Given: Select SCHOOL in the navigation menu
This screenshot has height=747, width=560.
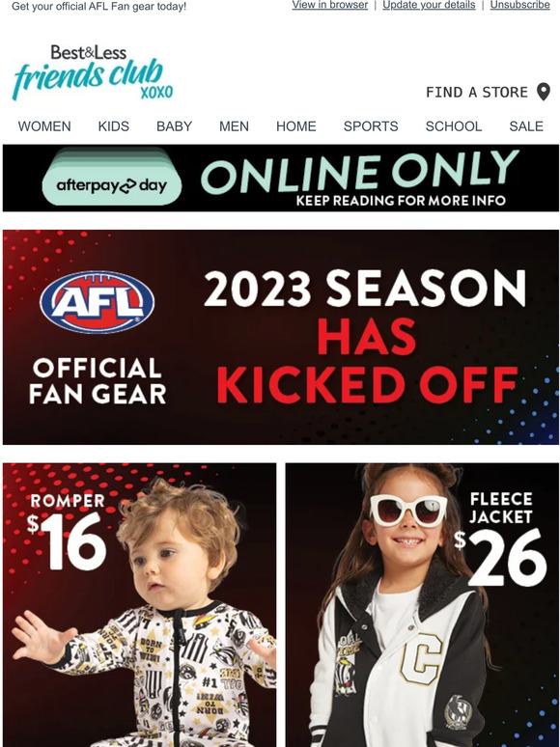Looking at the screenshot, I should pyautogui.click(x=454, y=126).
